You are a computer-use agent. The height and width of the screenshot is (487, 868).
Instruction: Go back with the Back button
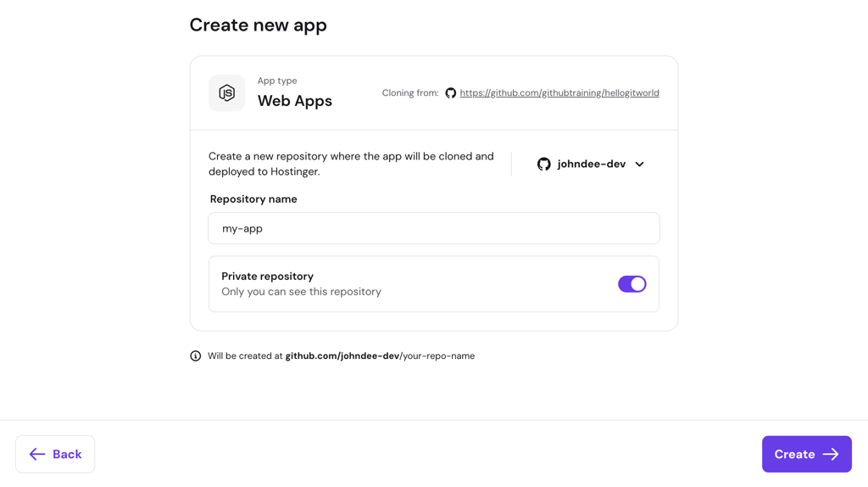(x=55, y=454)
